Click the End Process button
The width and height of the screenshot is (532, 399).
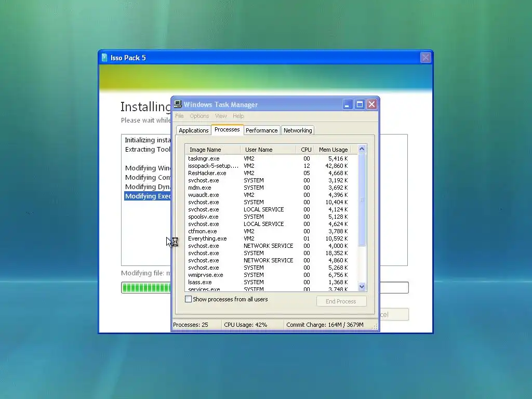341,301
